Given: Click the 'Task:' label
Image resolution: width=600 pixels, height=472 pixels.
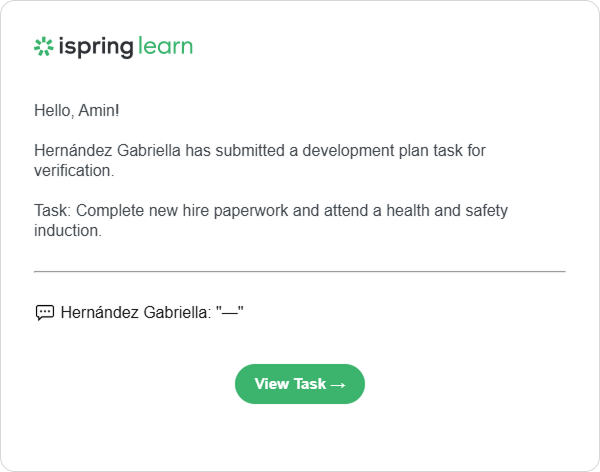Looking at the screenshot, I should coord(52,211).
